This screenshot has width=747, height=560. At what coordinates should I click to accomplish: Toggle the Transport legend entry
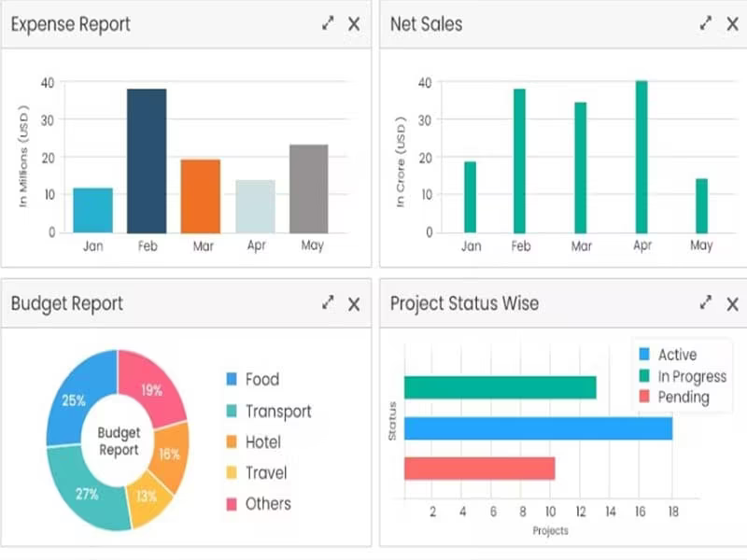(269, 411)
